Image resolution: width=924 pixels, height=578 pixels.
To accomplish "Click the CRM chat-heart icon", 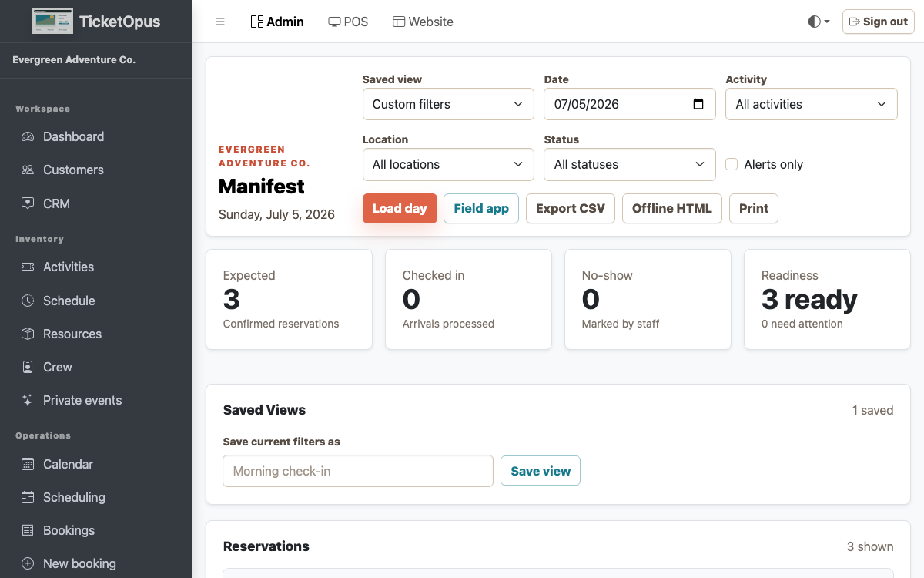I will (x=28, y=203).
